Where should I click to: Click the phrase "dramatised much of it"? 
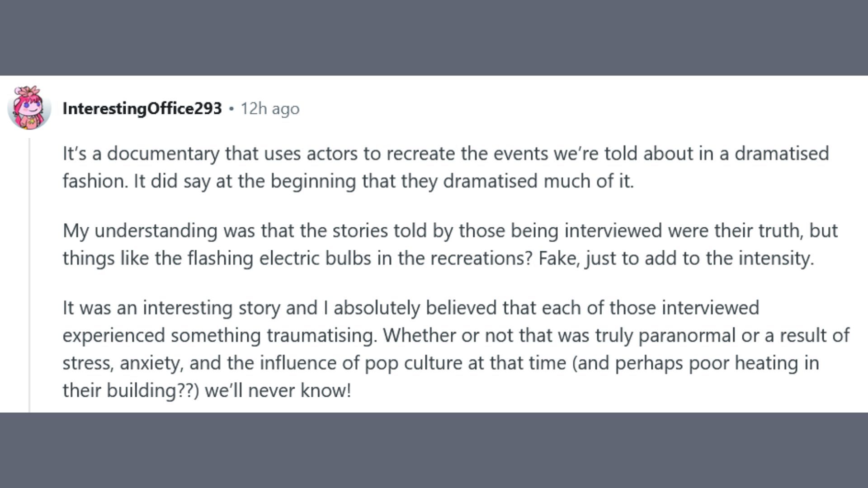coord(538,181)
